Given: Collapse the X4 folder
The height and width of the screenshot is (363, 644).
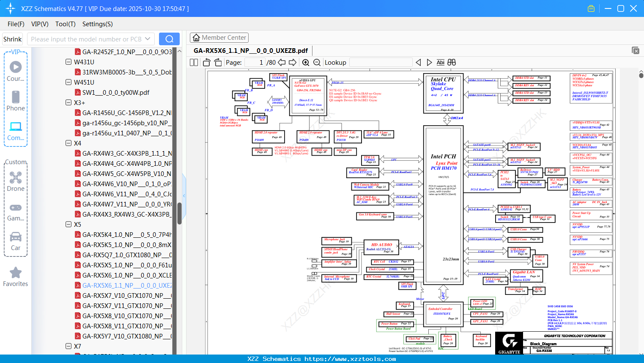Looking at the screenshot, I should [x=69, y=143].
